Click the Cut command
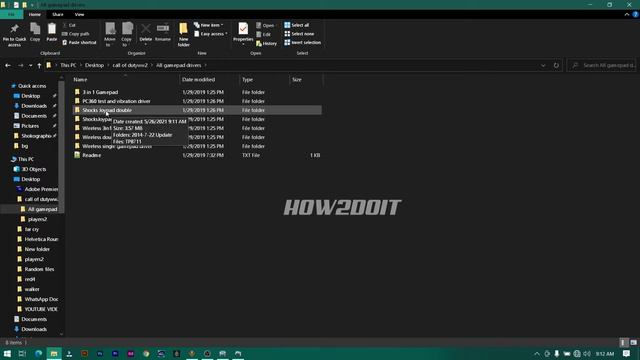 point(69,25)
